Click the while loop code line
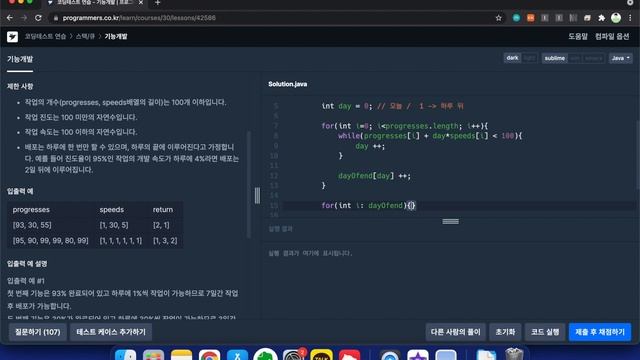Image resolution: width=640 pixels, height=360 pixels. point(430,136)
